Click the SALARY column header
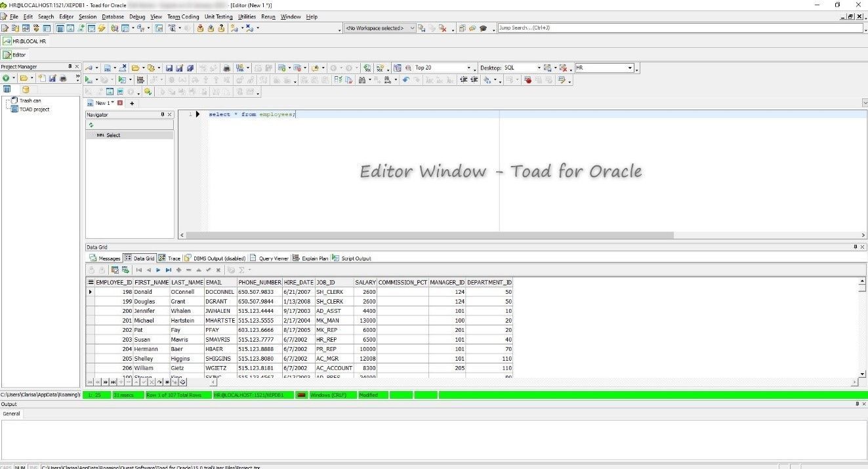 [365, 282]
